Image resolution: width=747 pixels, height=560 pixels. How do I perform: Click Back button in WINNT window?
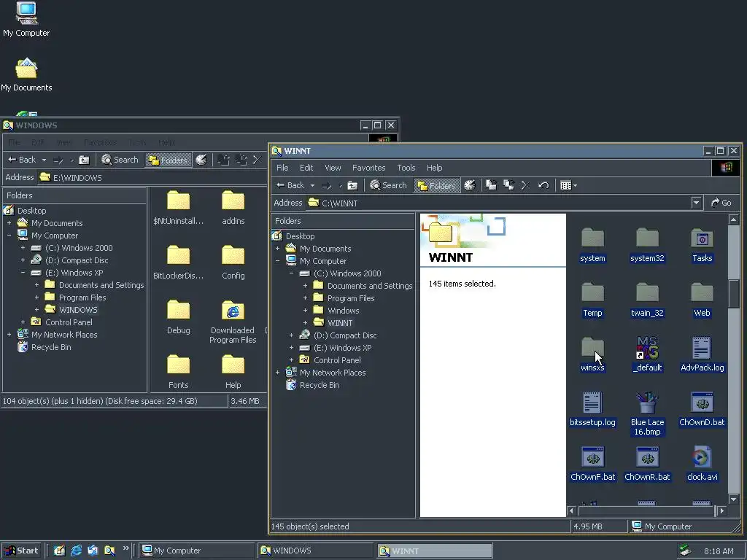(x=290, y=185)
